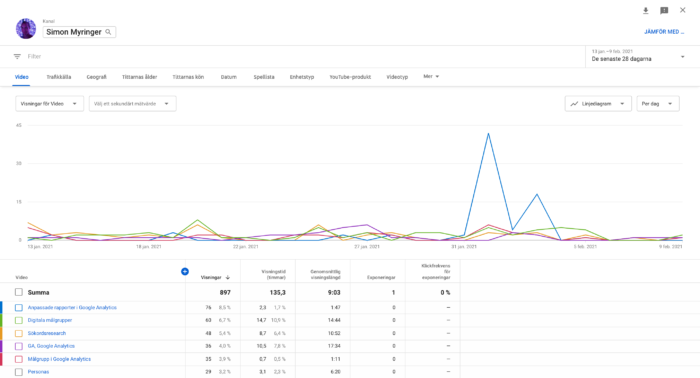The height and width of the screenshot is (378, 700).
Task: Click the line chart icon in Linjediagram
Action: 574,104
